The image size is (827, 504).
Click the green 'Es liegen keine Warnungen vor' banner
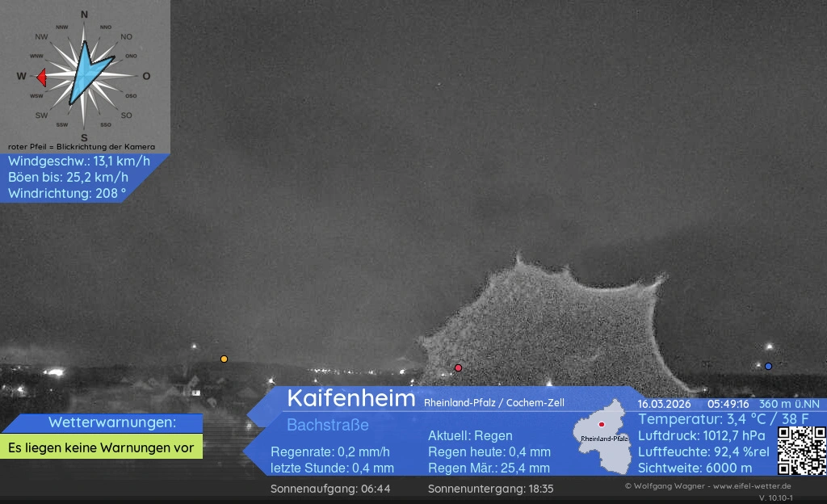pyautogui.click(x=101, y=447)
